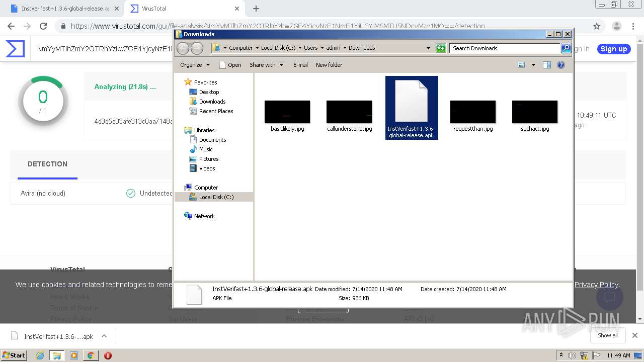Viewport: 644px width, 362px height.
Task: Change the view icon in explorer toolbar
Action: pyautogui.click(x=521, y=65)
